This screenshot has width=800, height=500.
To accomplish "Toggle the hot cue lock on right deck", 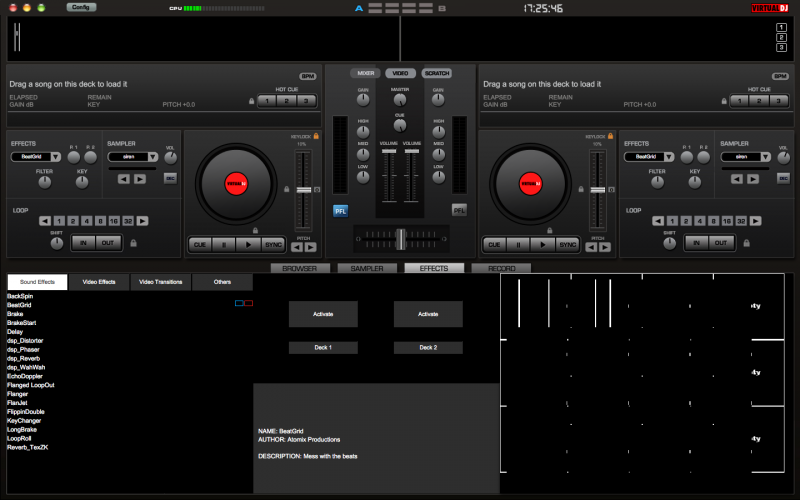I will (x=722, y=101).
